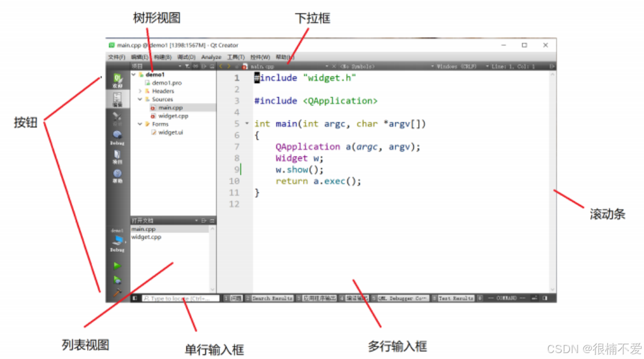The width and height of the screenshot is (644, 359).
Task: Click the main.cpp file icon in editor toolbar
Action: pos(245,66)
